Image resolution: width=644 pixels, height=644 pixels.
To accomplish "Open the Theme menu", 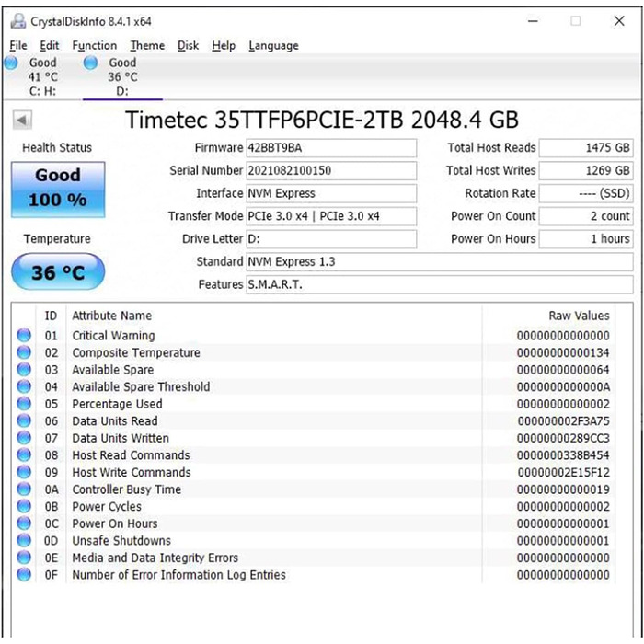I will [147, 46].
